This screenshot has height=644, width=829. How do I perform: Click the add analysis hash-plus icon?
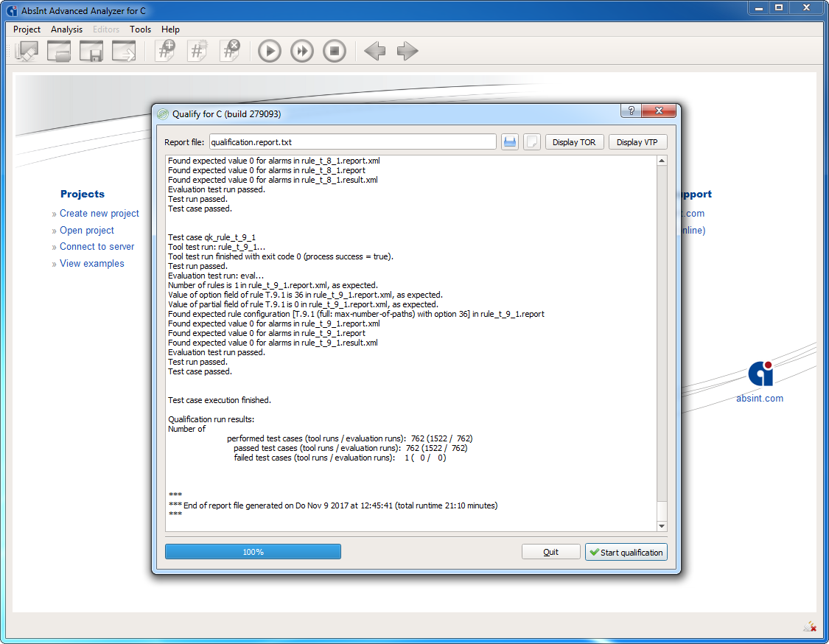(166, 52)
